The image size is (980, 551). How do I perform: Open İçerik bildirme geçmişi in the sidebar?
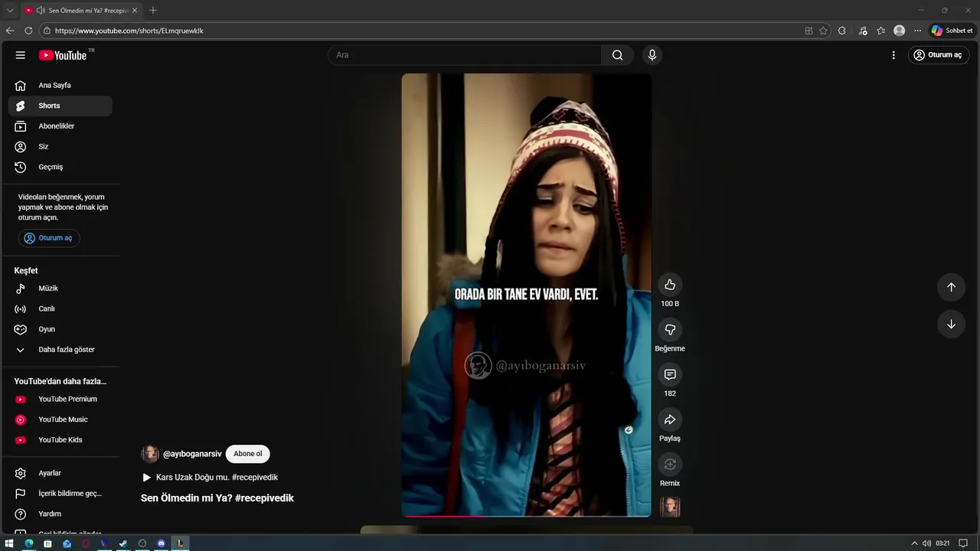[60, 494]
